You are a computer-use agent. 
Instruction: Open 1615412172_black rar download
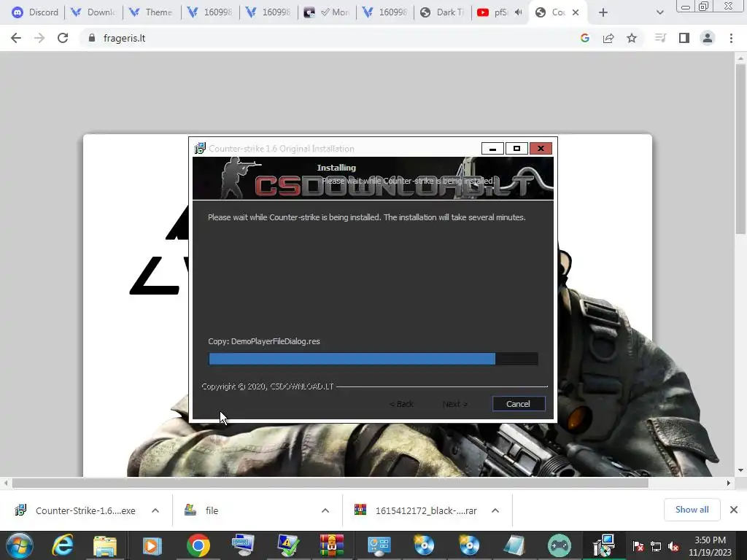415,510
